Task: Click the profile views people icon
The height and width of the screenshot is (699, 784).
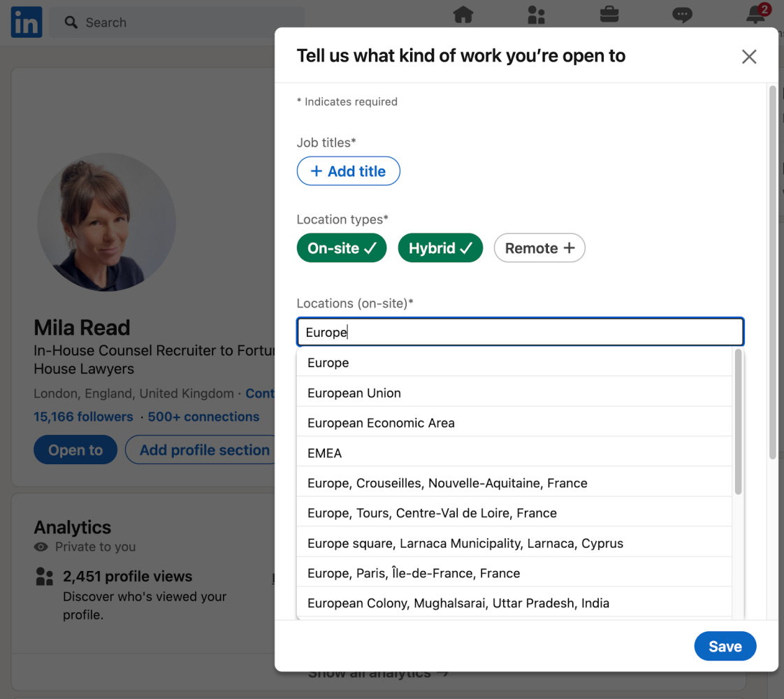Action: pyautogui.click(x=45, y=576)
